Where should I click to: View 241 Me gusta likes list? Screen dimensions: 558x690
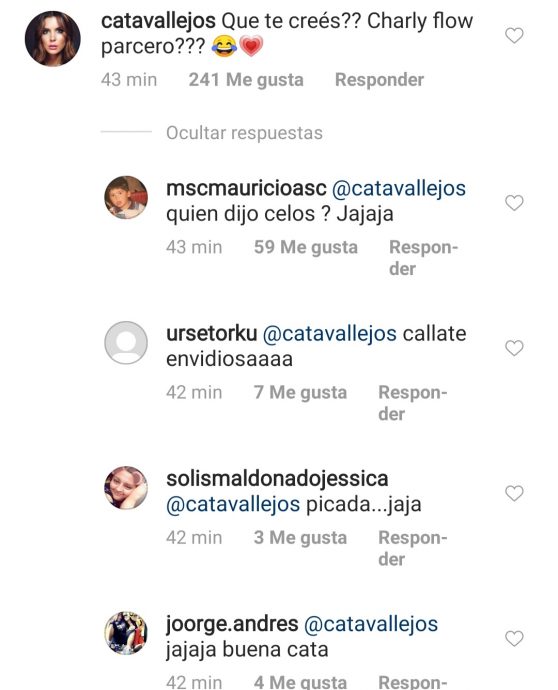246,80
